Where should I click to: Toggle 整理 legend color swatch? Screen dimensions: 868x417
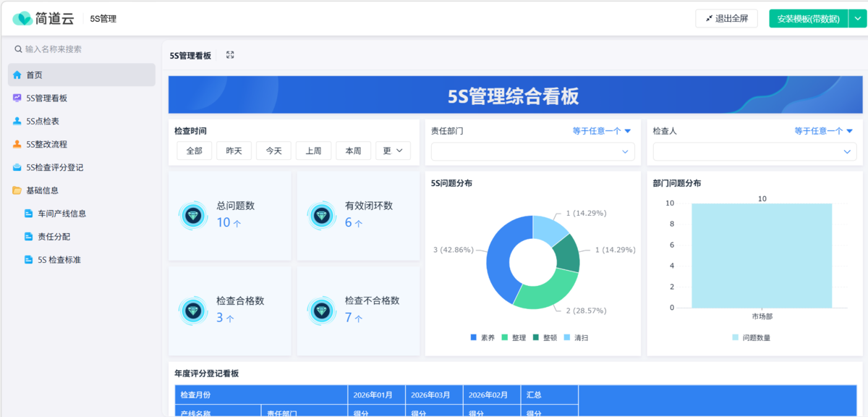point(505,337)
